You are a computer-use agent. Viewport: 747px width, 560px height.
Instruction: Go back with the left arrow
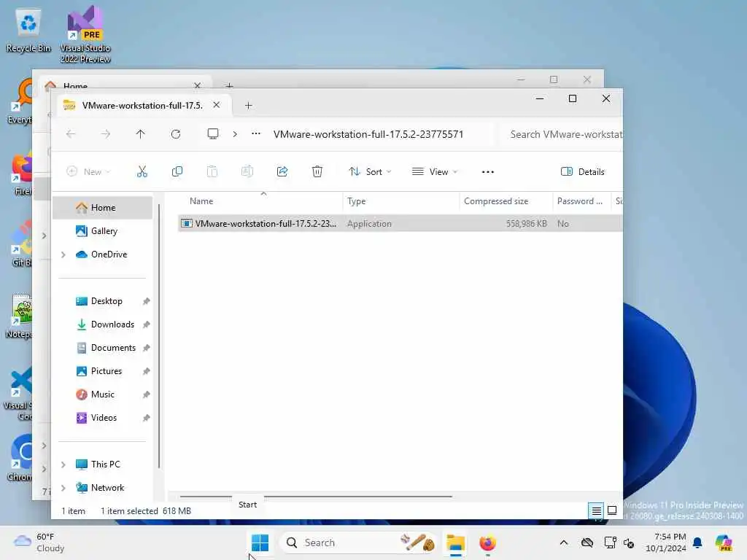(x=71, y=134)
